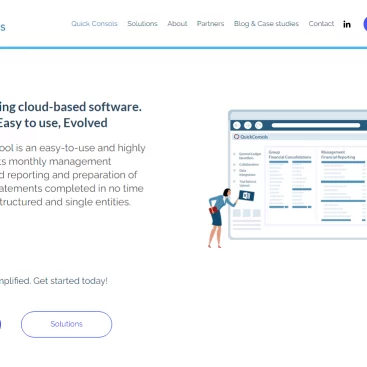Open the Quick Consols menu item
Image resolution: width=367 pixels, height=367 pixels.
tap(94, 24)
